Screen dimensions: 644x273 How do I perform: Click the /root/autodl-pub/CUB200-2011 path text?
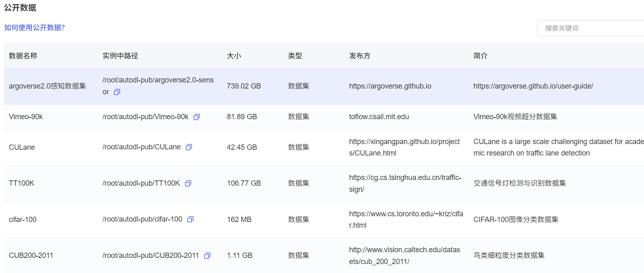pyautogui.click(x=151, y=255)
